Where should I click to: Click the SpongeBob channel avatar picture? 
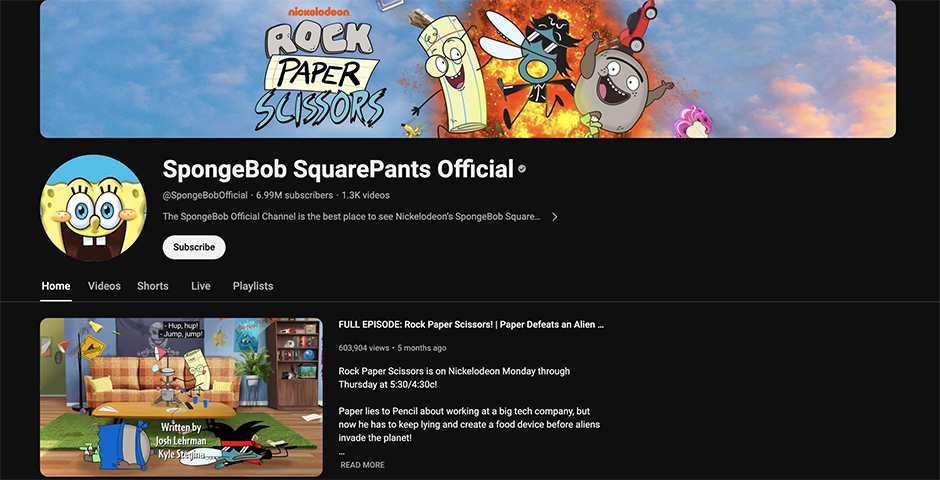click(x=92, y=205)
